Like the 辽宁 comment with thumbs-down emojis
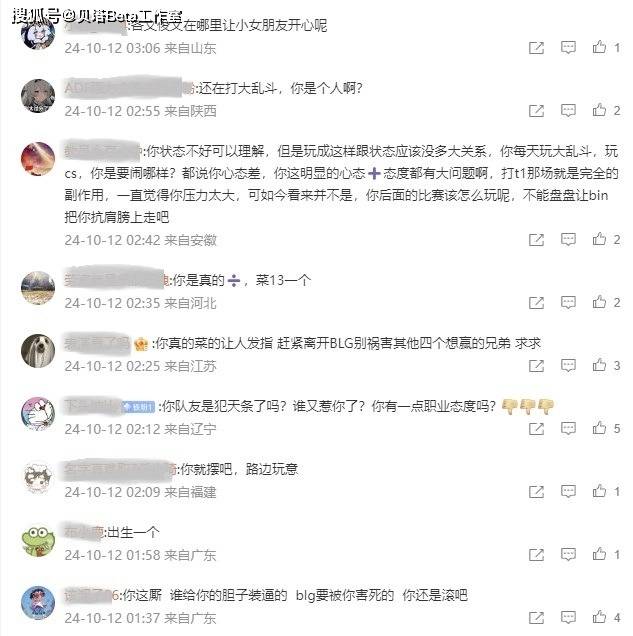Image resolution: width=633 pixels, height=636 pixels. (599, 428)
